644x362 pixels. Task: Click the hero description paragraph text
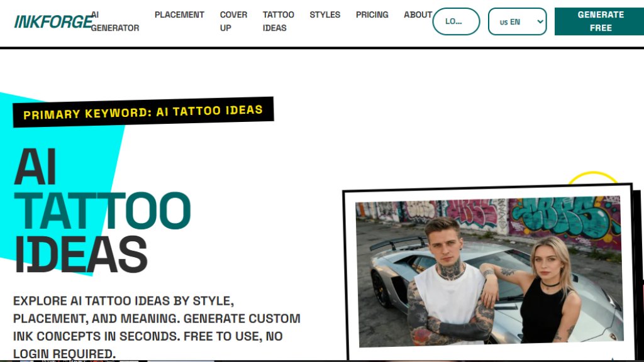(157, 327)
